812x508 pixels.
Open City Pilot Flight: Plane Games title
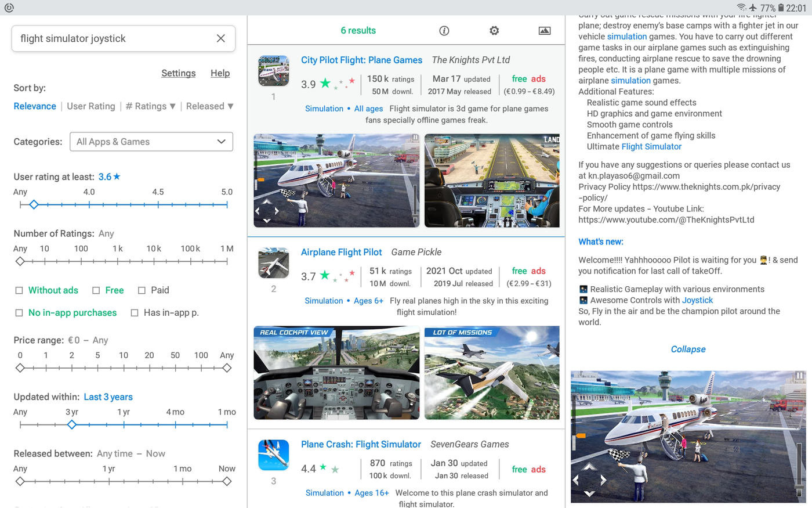click(361, 60)
